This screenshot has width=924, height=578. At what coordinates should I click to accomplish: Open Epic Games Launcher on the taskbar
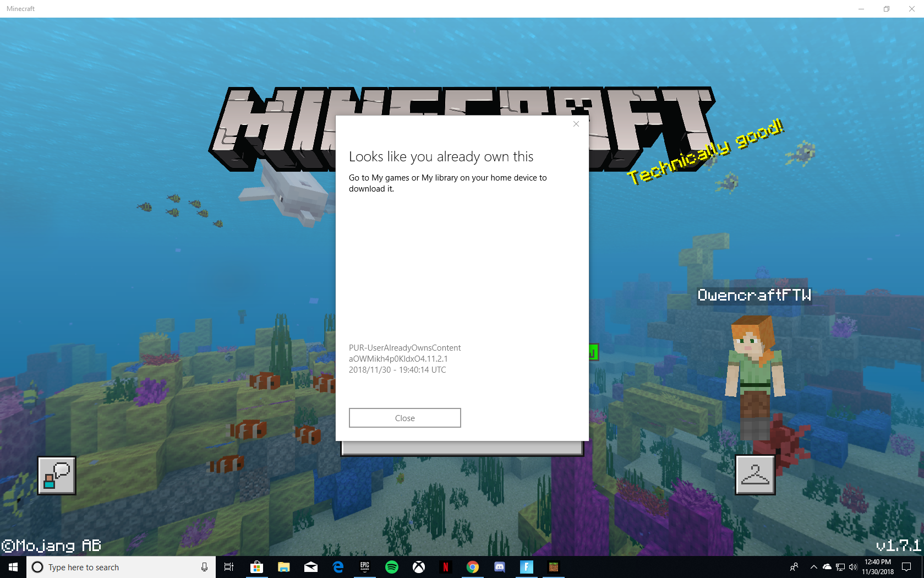pyautogui.click(x=364, y=567)
